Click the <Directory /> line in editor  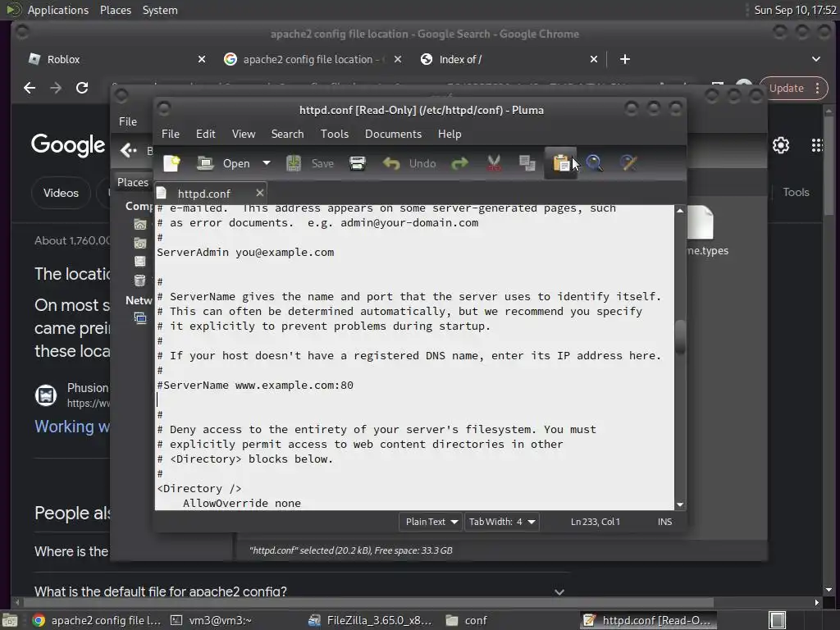tap(199, 489)
